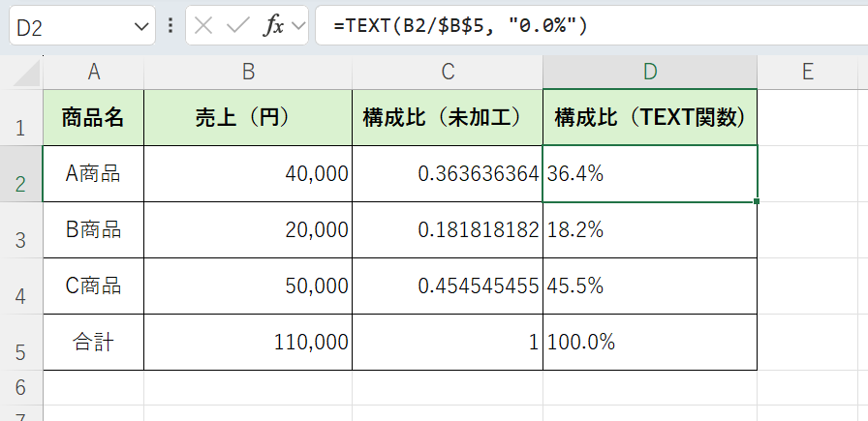Select the cell containing 110,000
Screen dimensions: 868x421
(248, 343)
